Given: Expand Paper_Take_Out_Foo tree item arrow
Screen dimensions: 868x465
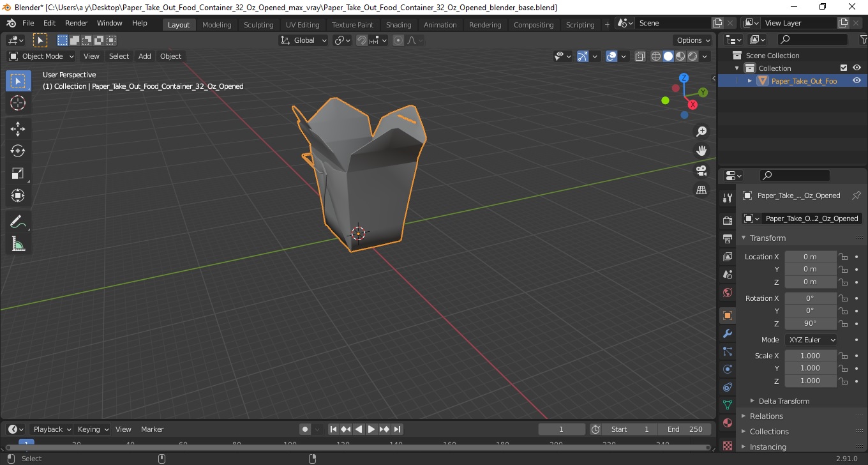Looking at the screenshot, I should [x=750, y=81].
